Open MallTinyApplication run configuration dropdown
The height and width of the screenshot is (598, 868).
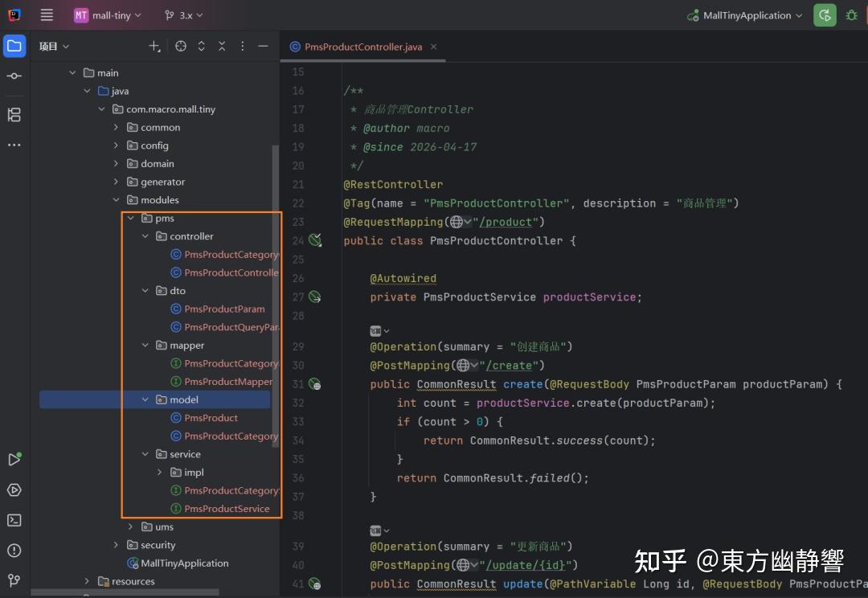744,15
